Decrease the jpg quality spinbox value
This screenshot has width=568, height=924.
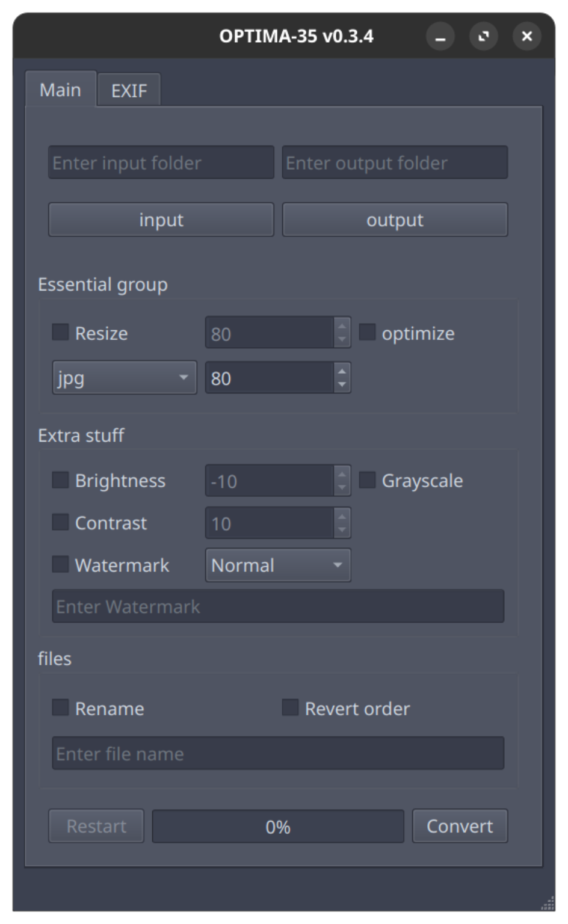tap(342, 385)
